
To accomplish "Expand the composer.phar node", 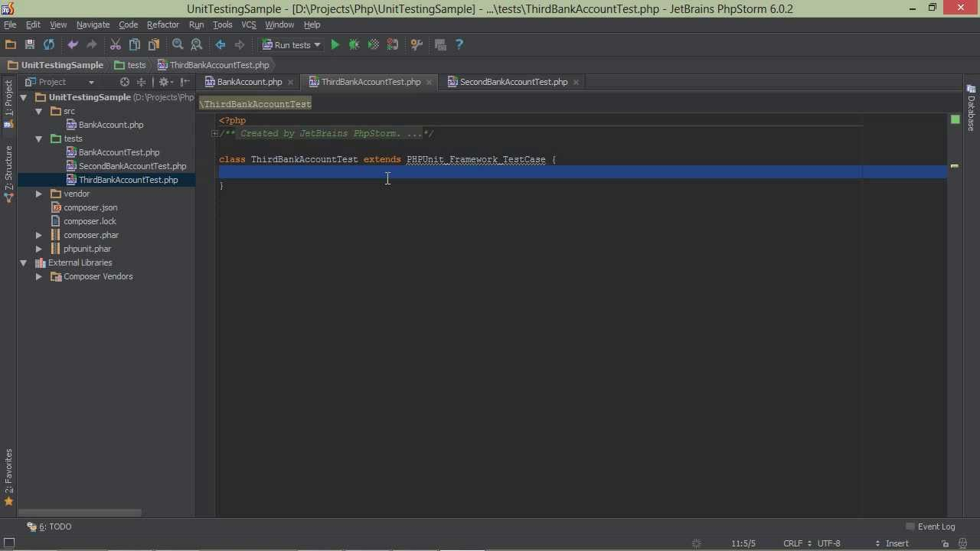I will [x=38, y=235].
